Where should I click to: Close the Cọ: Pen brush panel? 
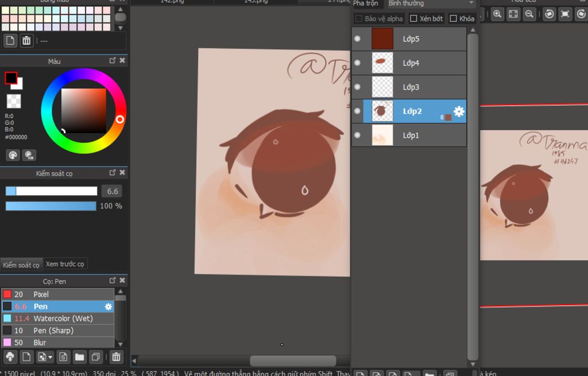coord(122,280)
